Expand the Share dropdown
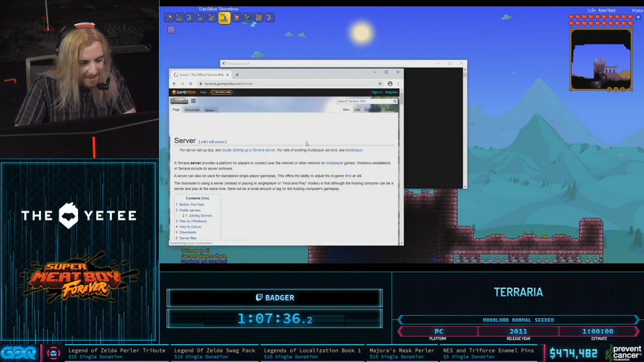The width and height of the screenshot is (644, 362). 210,110
